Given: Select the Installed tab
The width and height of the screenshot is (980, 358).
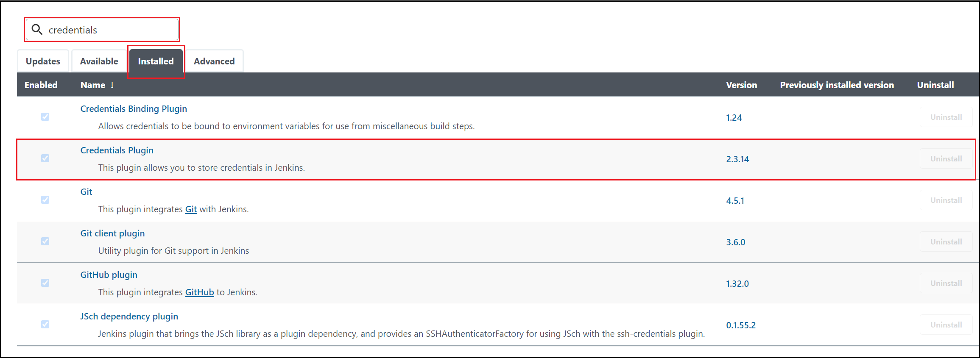Looking at the screenshot, I should (x=156, y=61).
